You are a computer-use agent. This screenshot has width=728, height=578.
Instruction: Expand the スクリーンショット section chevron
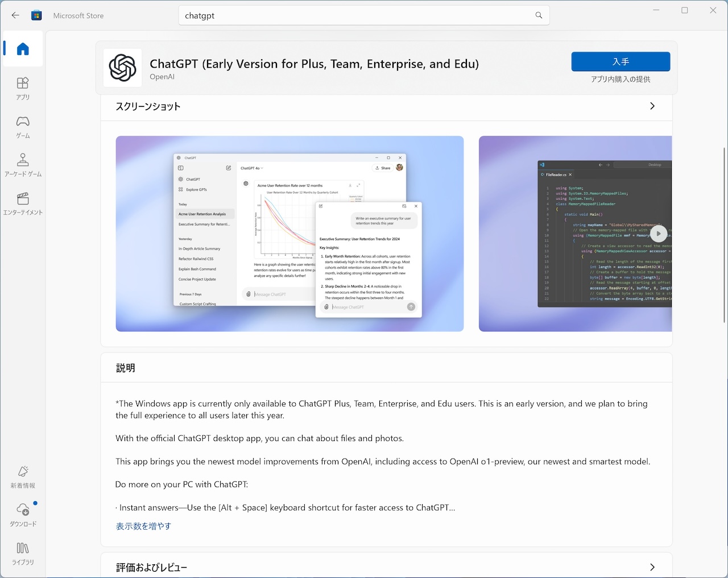coord(652,106)
